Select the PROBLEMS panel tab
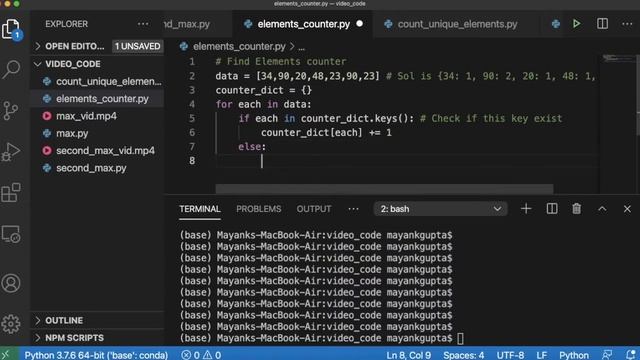Image resolution: width=640 pixels, height=360 pixels. tap(258, 209)
